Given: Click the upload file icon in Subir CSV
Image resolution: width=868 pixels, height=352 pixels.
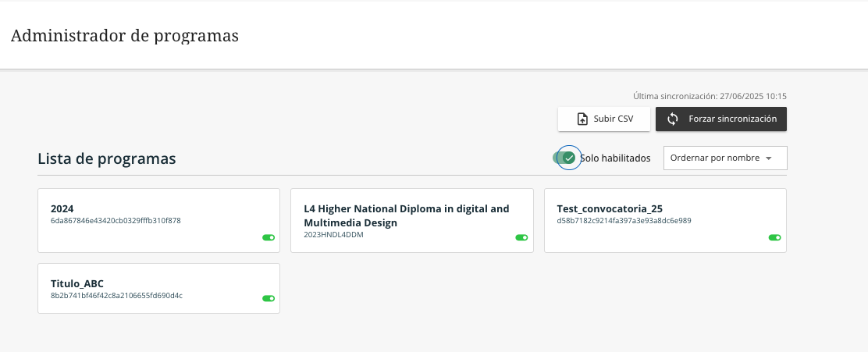Looking at the screenshot, I should [582, 119].
